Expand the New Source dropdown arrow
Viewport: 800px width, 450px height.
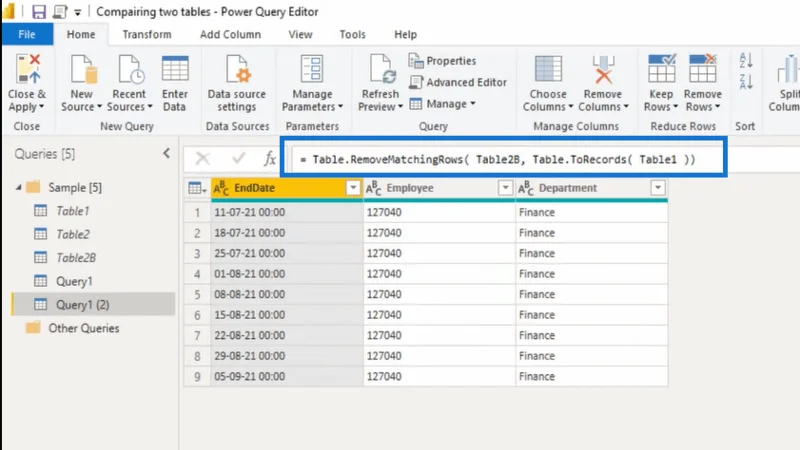(99, 107)
